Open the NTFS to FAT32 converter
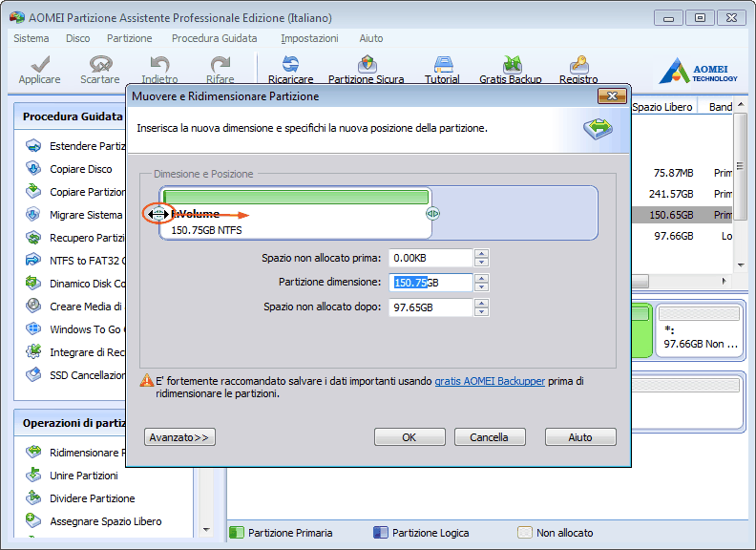756x550 pixels. pyautogui.click(x=33, y=261)
